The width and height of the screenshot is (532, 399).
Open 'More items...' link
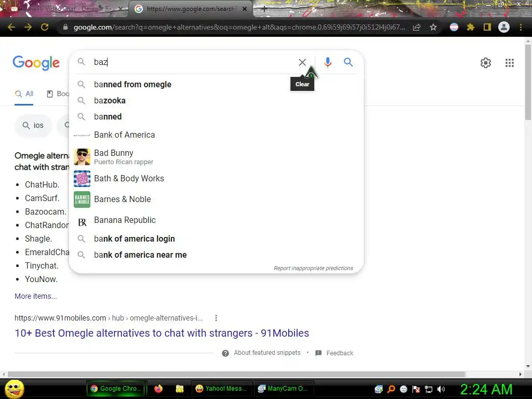click(x=36, y=296)
